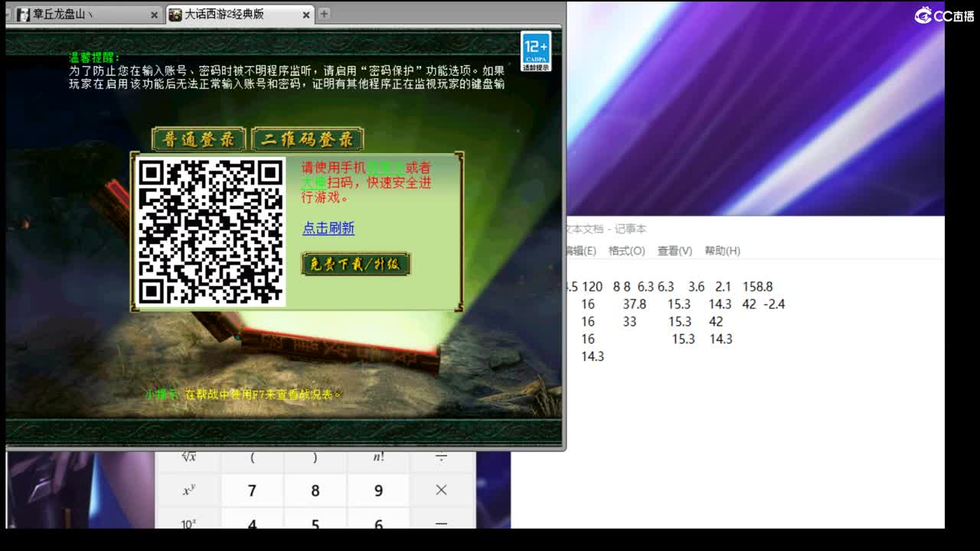Click the login QR code image

pos(211,232)
